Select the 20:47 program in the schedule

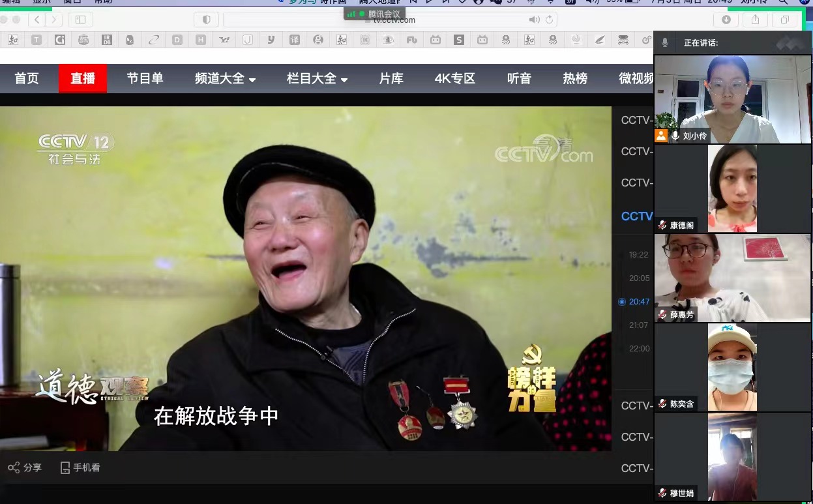click(x=638, y=302)
